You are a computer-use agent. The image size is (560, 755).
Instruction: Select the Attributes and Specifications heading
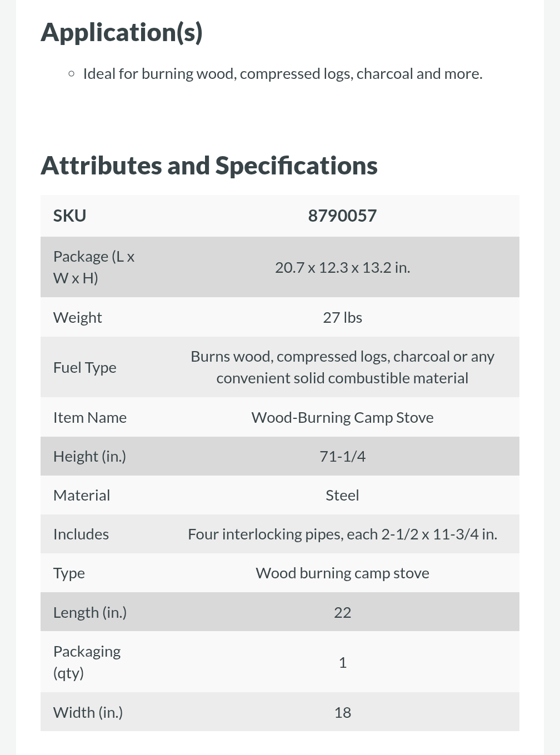coord(209,166)
